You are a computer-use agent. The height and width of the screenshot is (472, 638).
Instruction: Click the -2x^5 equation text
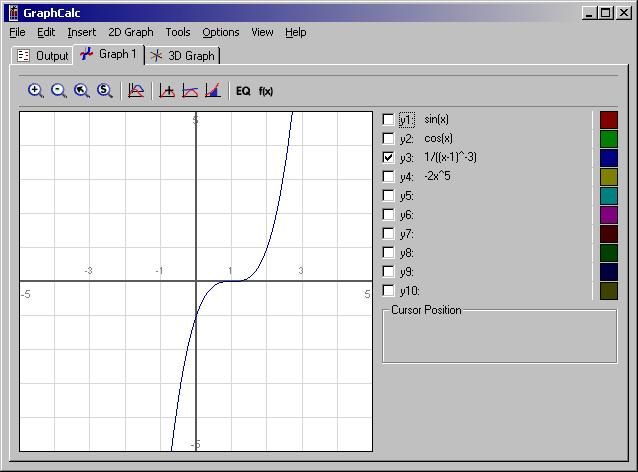click(x=437, y=176)
